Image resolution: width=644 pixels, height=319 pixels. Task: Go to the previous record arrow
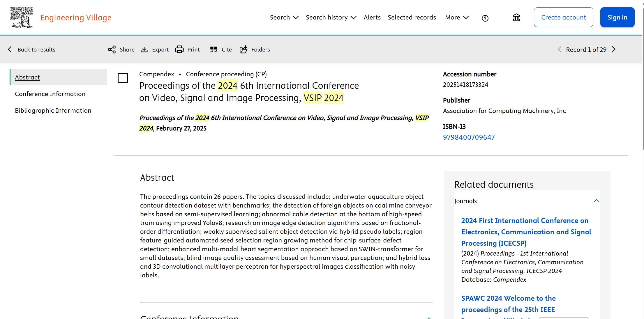[x=560, y=49]
